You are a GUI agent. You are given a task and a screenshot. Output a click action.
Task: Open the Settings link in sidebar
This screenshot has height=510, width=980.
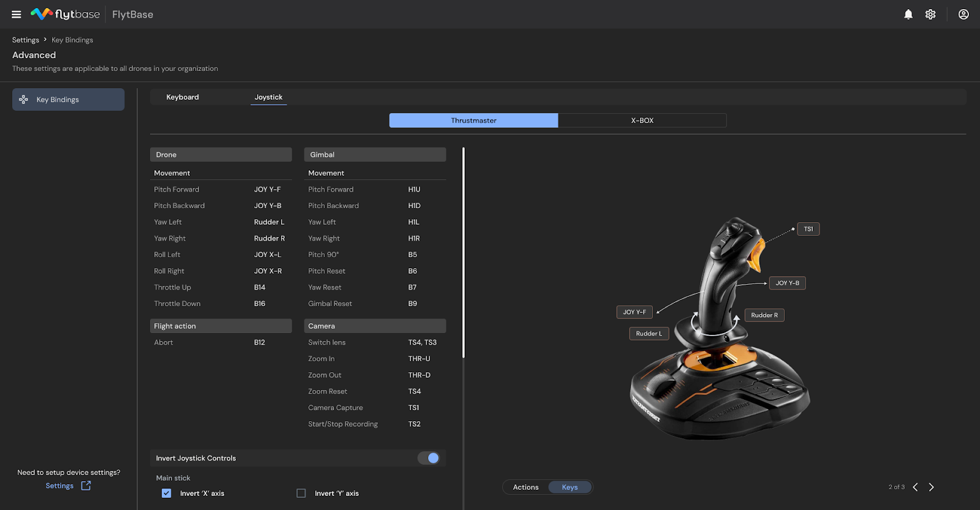click(x=59, y=486)
